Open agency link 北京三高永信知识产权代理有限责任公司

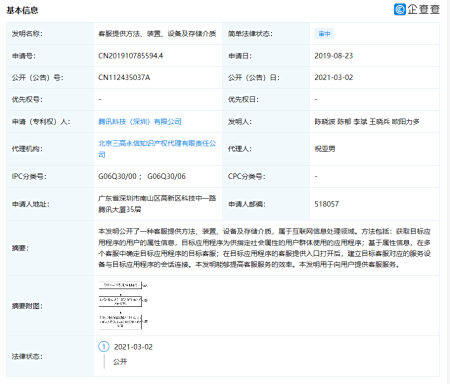click(x=157, y=149)
